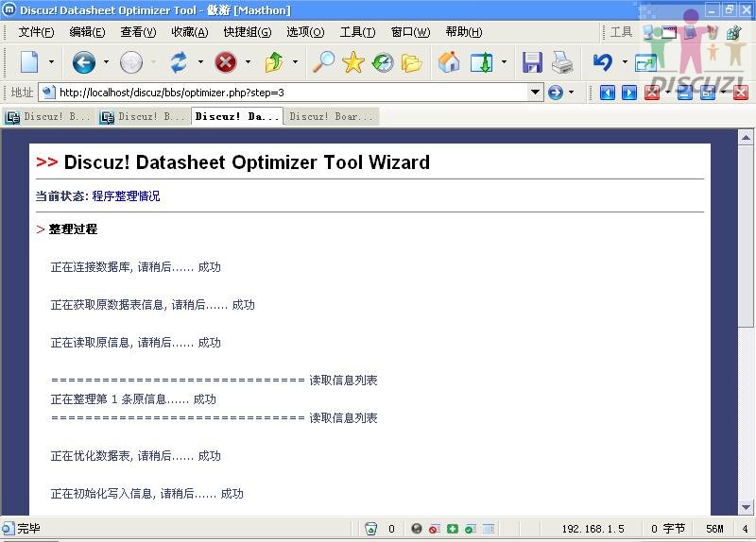Click the 192.168.1.5 status bar entry
This screenshot has width=756, height=542.
[593, 529]
